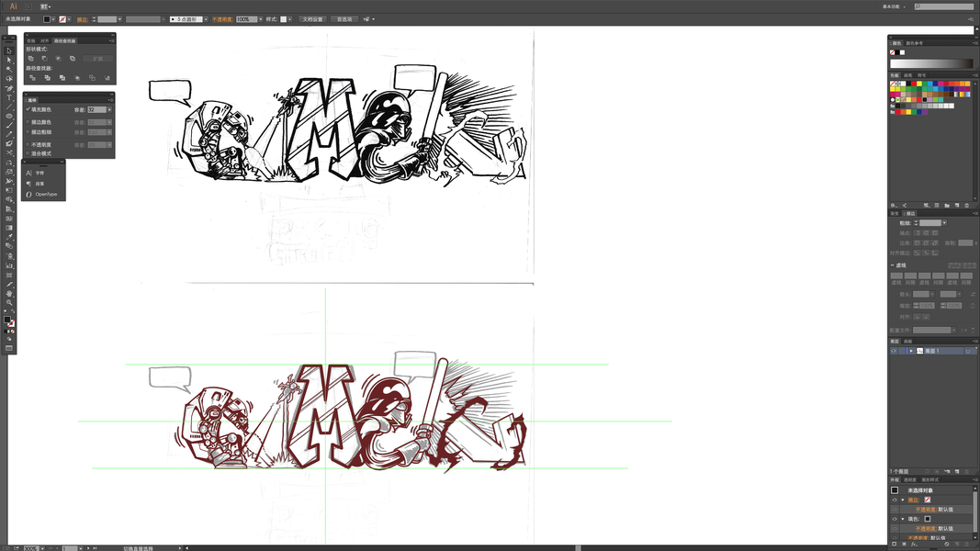980x551 pixels.
Task: Select the Type tool
Action: pos(9,97)
